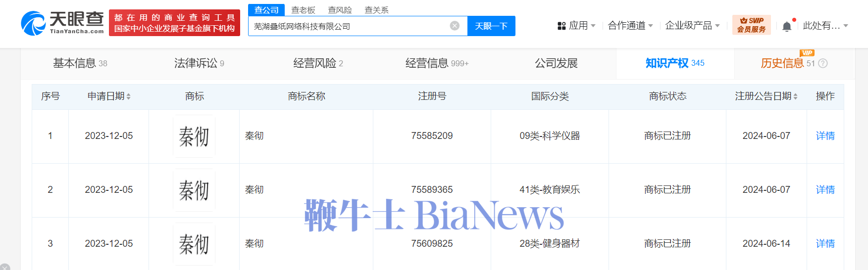Click 09类-科学仪器 classification cell
Image resolution: width=868 pixels, height=270 pixels.
point(550,135)
